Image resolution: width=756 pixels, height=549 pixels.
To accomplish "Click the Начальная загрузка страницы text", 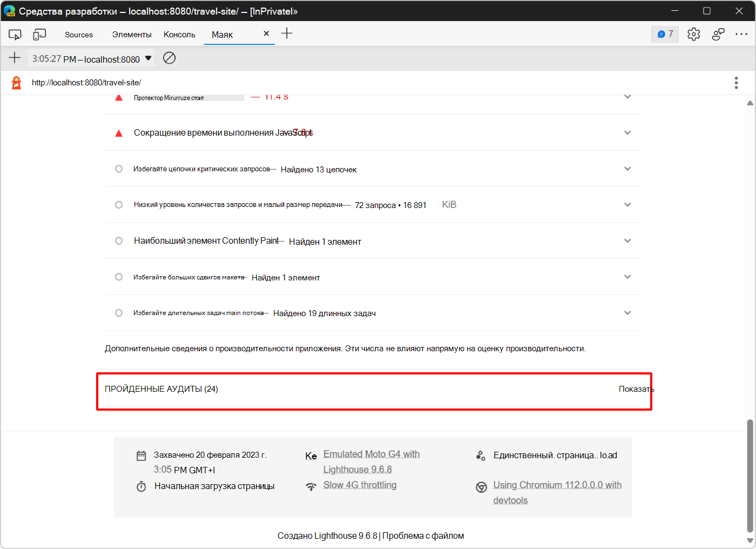I will pos(214,486).
